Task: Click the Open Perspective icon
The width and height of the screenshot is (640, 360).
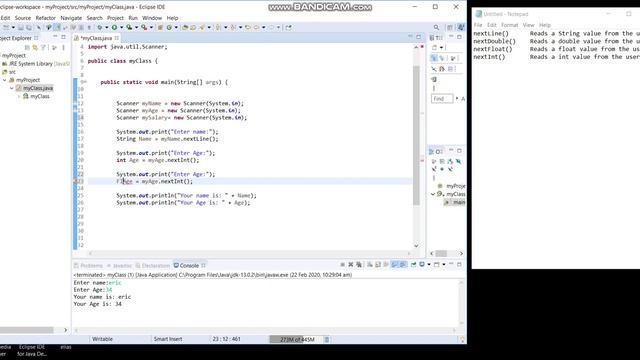Action: pos(450,27)
